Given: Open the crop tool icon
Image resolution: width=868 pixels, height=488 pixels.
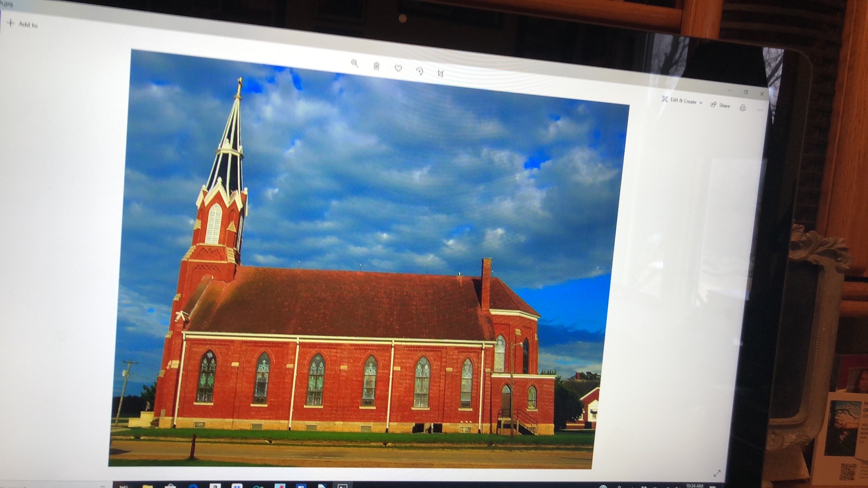Looking at the screenshot, I should pos(441,73).
